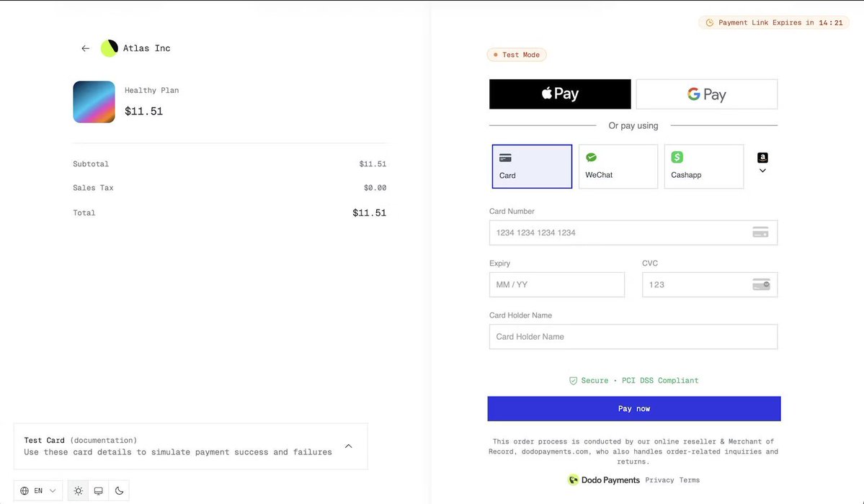Open the Terms link
This screenshot has width=864, height=504.
pos(690,480)
